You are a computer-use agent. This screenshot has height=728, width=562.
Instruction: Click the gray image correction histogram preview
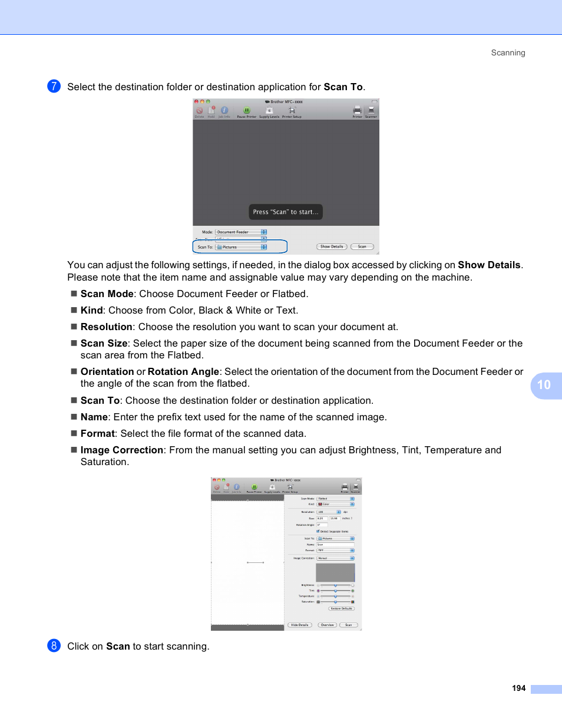point(335,572)
